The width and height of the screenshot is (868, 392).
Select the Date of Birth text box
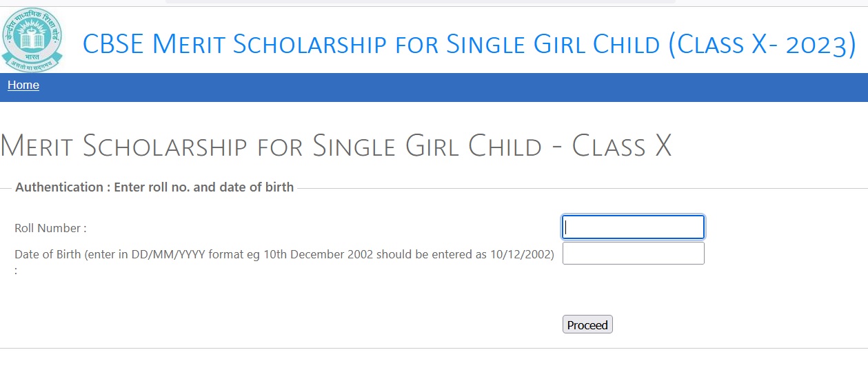pos(633,253)
